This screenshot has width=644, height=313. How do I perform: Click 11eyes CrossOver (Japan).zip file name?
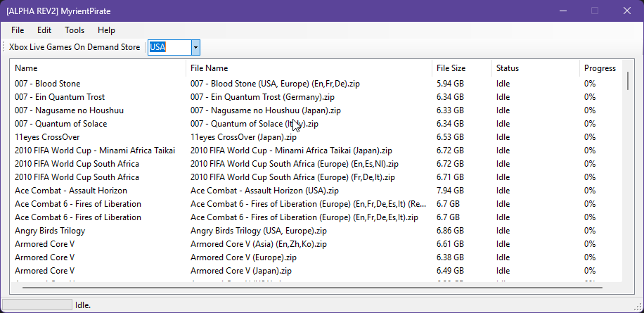(243, 137)
